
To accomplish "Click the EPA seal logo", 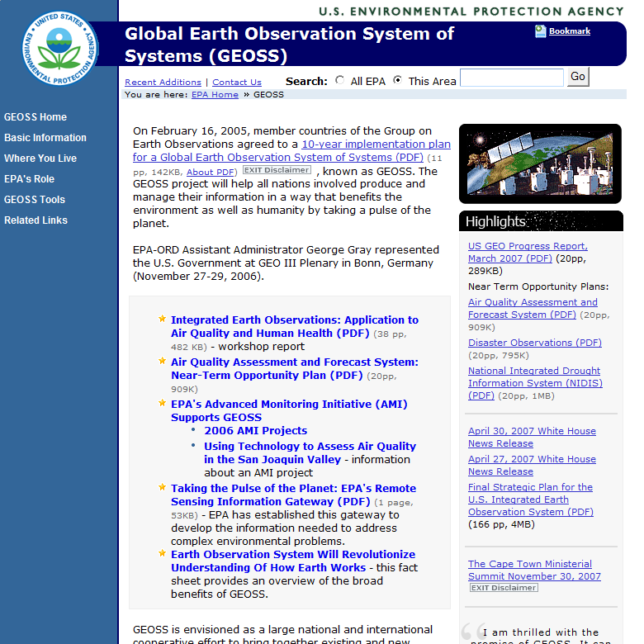I will click(59, 49).
